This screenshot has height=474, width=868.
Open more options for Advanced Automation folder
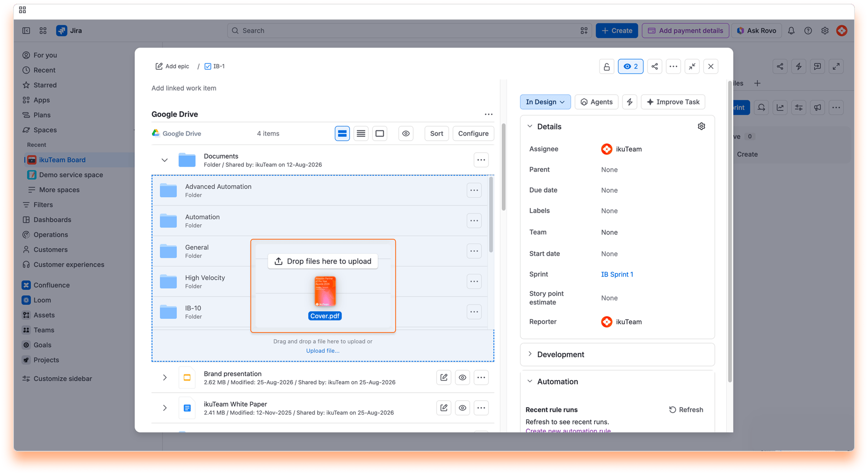(474, 190)
